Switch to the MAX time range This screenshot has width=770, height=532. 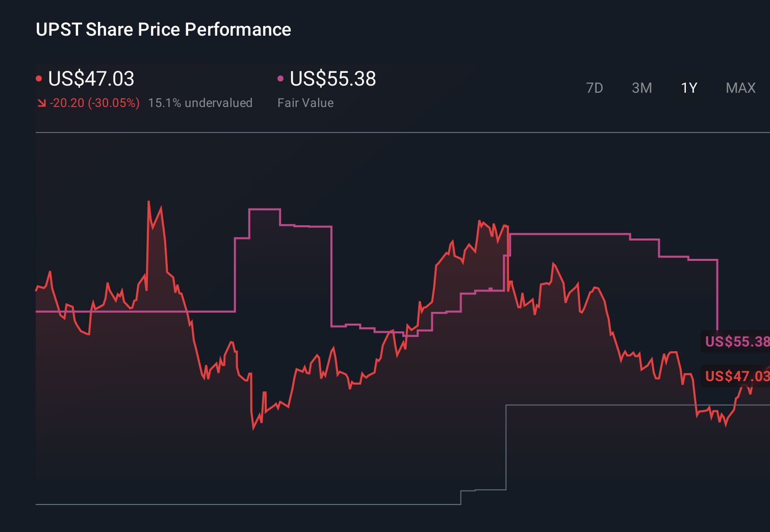point(740,88)
